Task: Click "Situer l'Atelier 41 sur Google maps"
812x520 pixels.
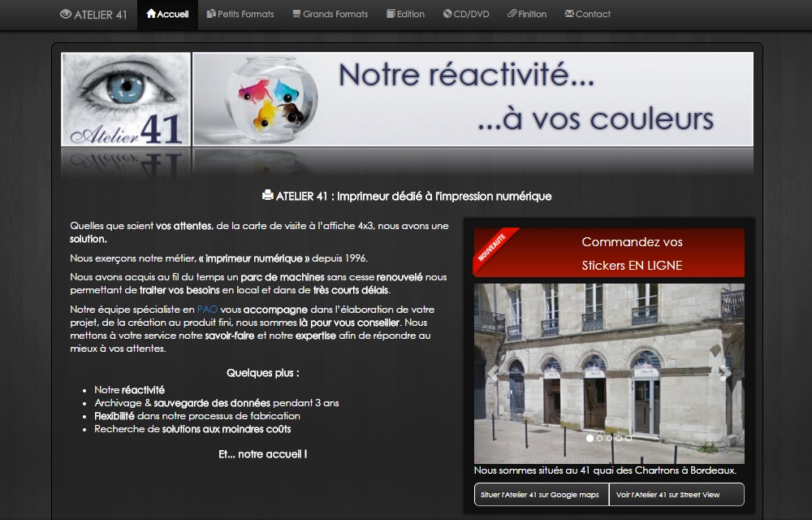Action: [x=541, y=495]
